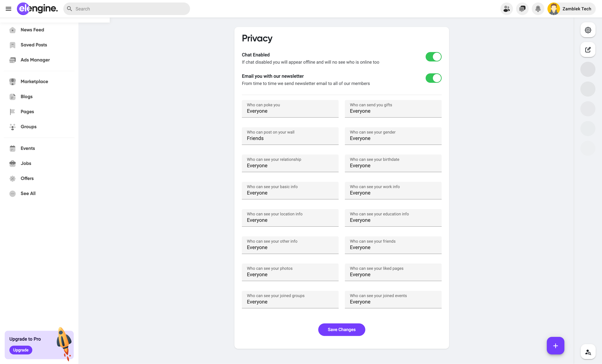Disable the Chat Enabled toggle
This screenshot has width=602, height=364.
433,57
